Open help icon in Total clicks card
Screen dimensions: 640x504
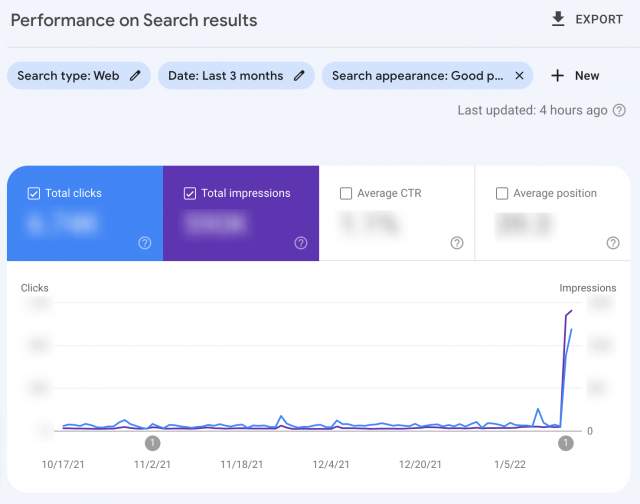(x=145, y=243)
